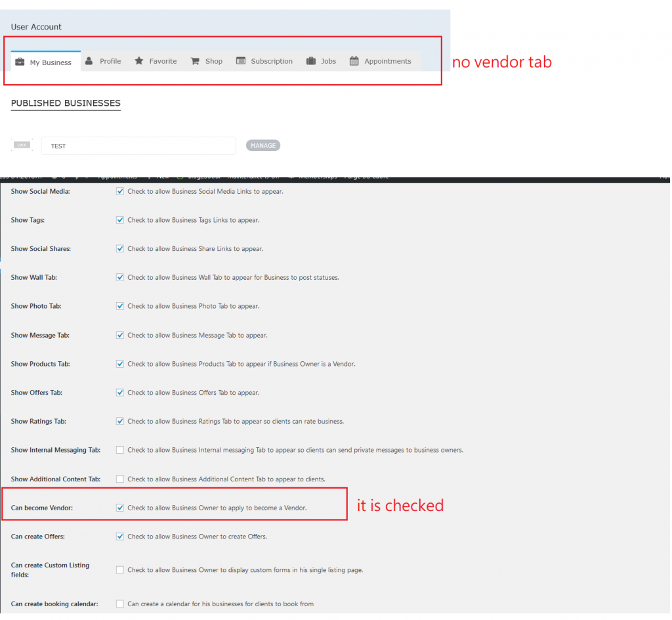The image size is (672, 620).
Task: Disable the Show Social Media checkbox
Action: coord(120,192)
